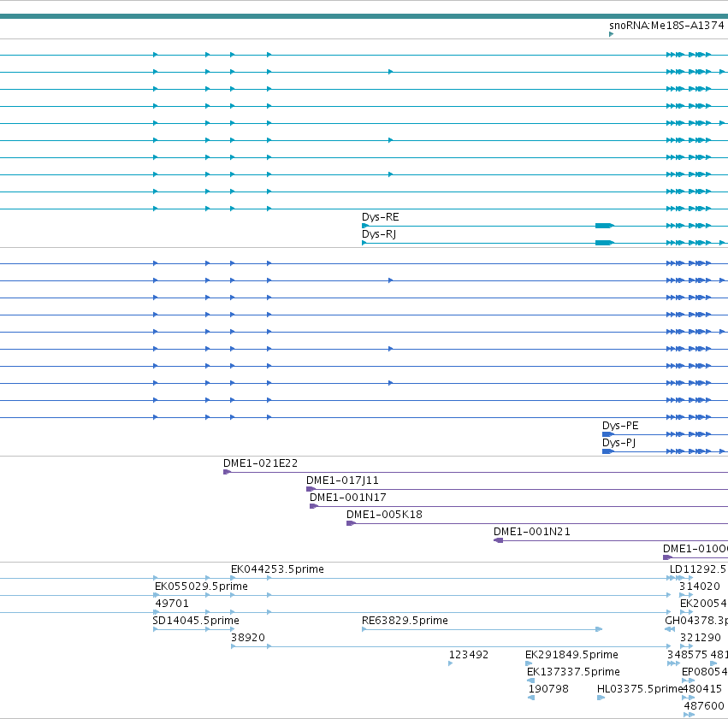Select the EK137337.5prime EST label
The image size is (728, 719).
coord(573,673)
